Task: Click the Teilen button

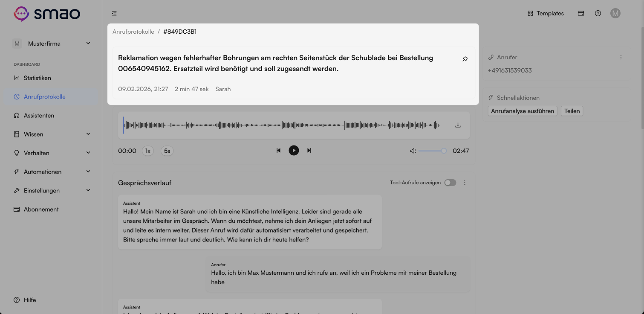Action: point(572,111)
